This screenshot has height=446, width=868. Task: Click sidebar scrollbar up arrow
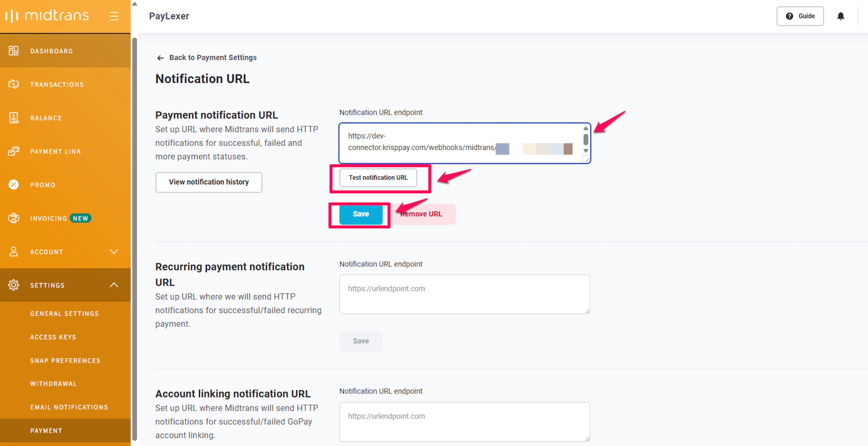coord(134,4)
